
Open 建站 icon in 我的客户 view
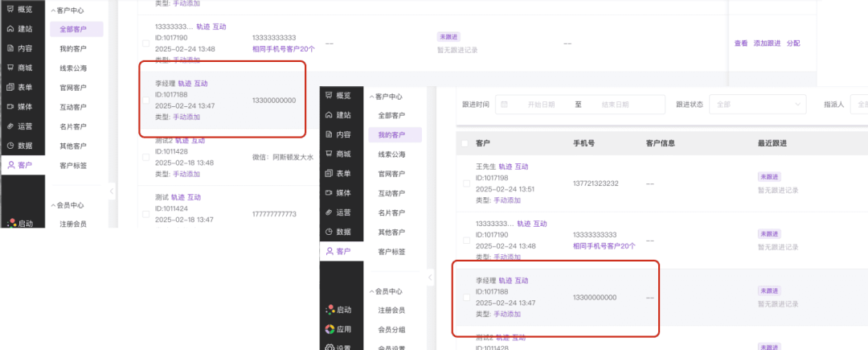[x=330, y=115]
